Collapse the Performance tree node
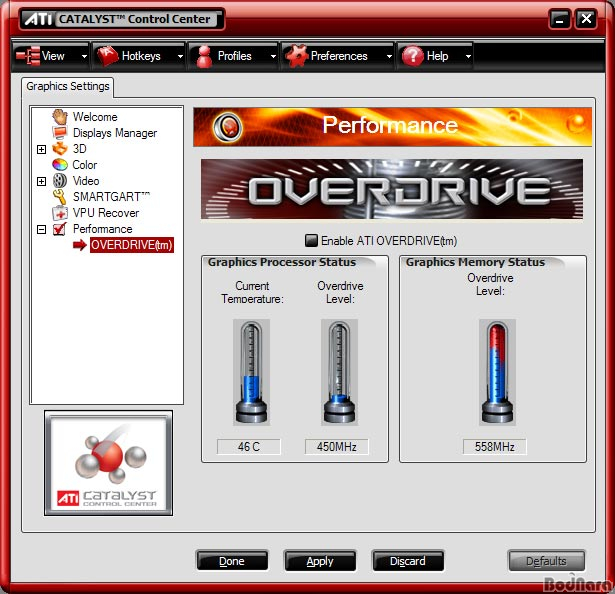 click(41, 229)
